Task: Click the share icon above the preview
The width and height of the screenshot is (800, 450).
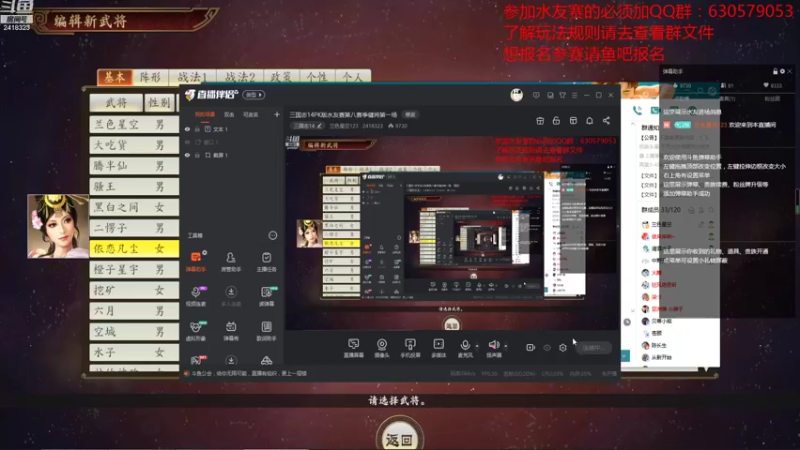Action: pyautogui.click(x=606, y=120)
